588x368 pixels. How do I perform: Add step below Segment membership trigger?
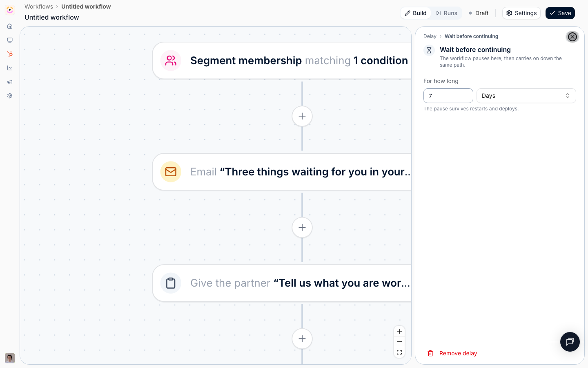(x=302, y=116)
